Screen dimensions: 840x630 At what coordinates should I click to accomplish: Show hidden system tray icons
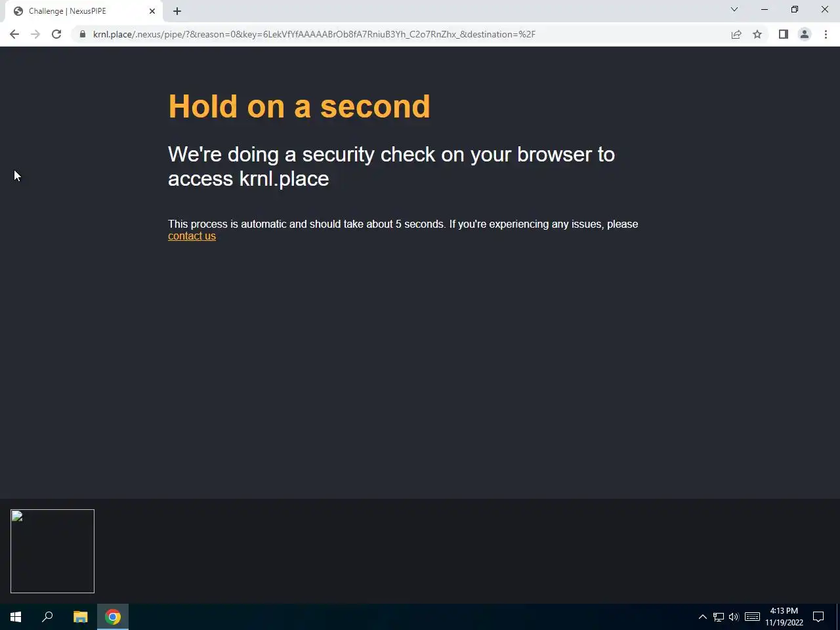click(x=702, y=617)
